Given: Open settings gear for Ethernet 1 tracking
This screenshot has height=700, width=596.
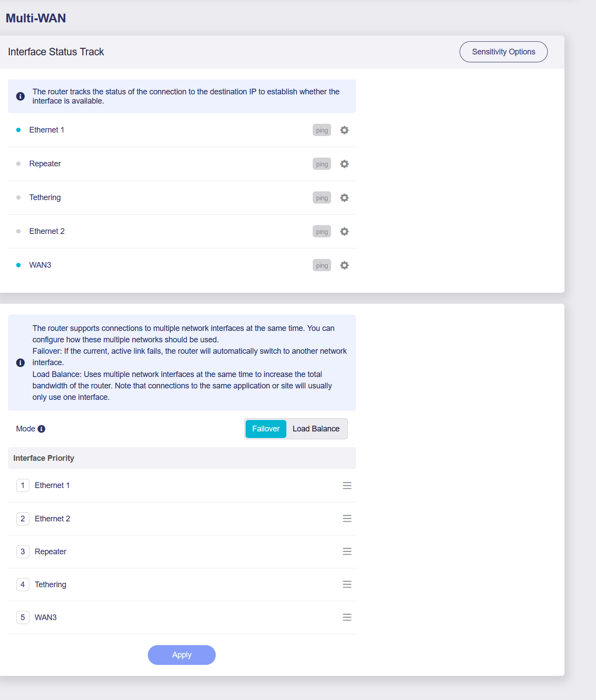Looking at the screenshot, I should click(x=344, y=130).
